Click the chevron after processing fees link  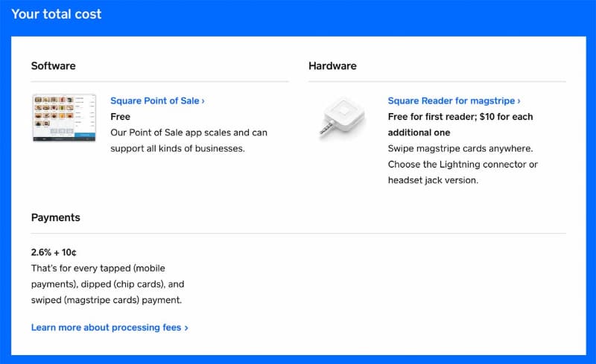pyautogui.click(x=186, y=328)
